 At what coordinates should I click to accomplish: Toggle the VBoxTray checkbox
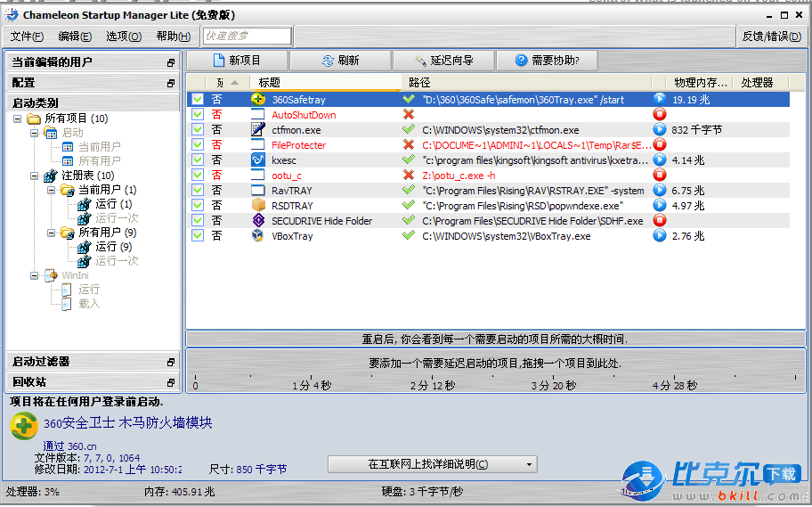point(198,235)
